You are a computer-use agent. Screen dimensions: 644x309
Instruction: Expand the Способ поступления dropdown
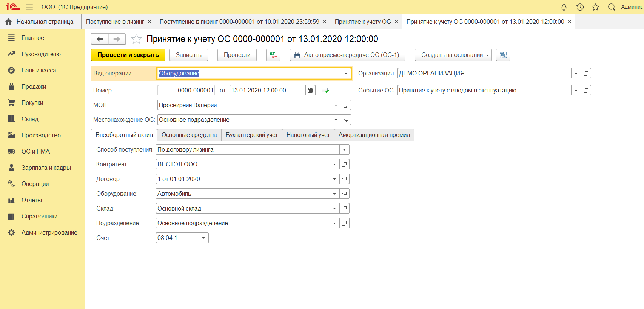(344, 150)
